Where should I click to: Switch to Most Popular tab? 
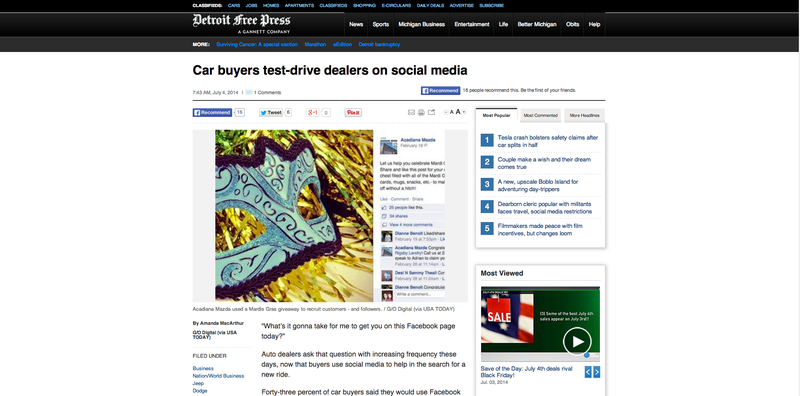pyautogui.click(x=496, y=115)
